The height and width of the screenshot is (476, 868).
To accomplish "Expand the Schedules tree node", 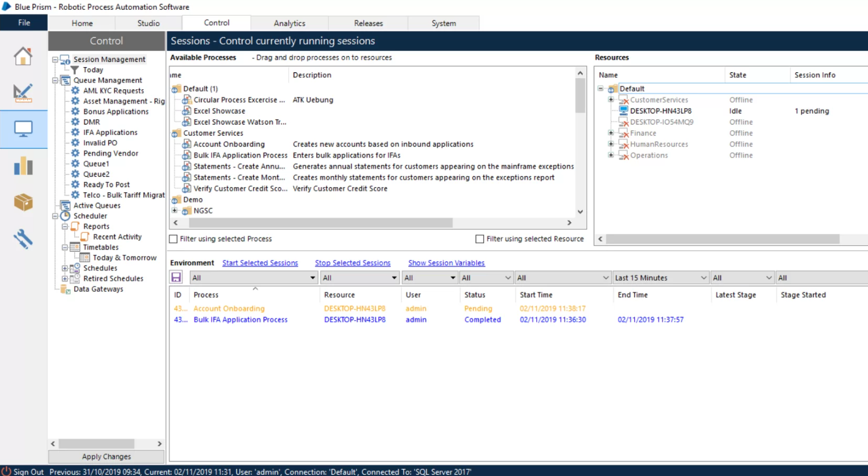I will tap(65, 268).
